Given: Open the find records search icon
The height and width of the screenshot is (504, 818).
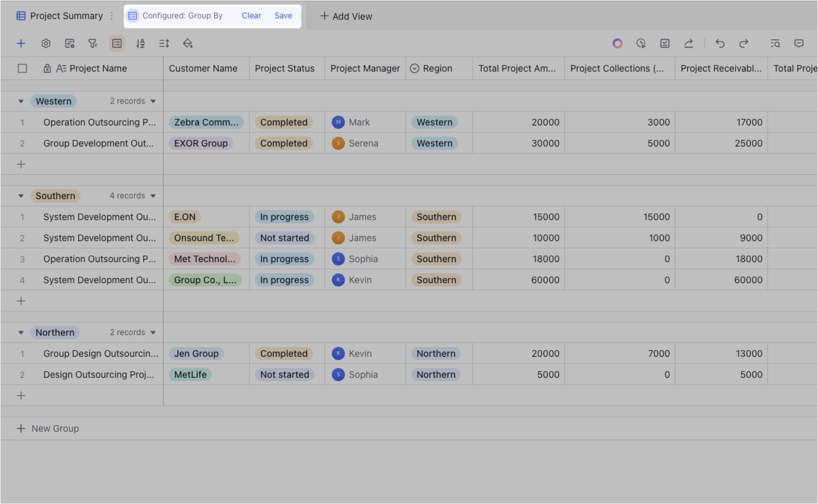Looking at the screenshot, I should pyautogui.click(x=775, y=43).
